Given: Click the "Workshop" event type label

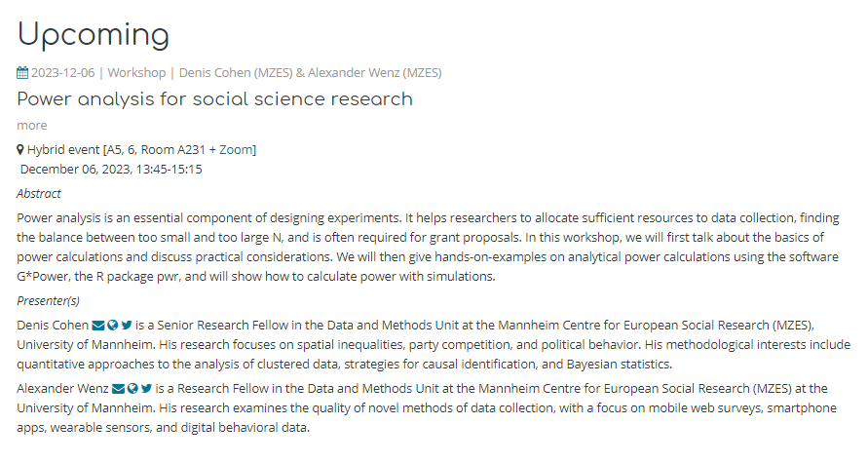Looking at the screenshot, I should pos(136,73).
